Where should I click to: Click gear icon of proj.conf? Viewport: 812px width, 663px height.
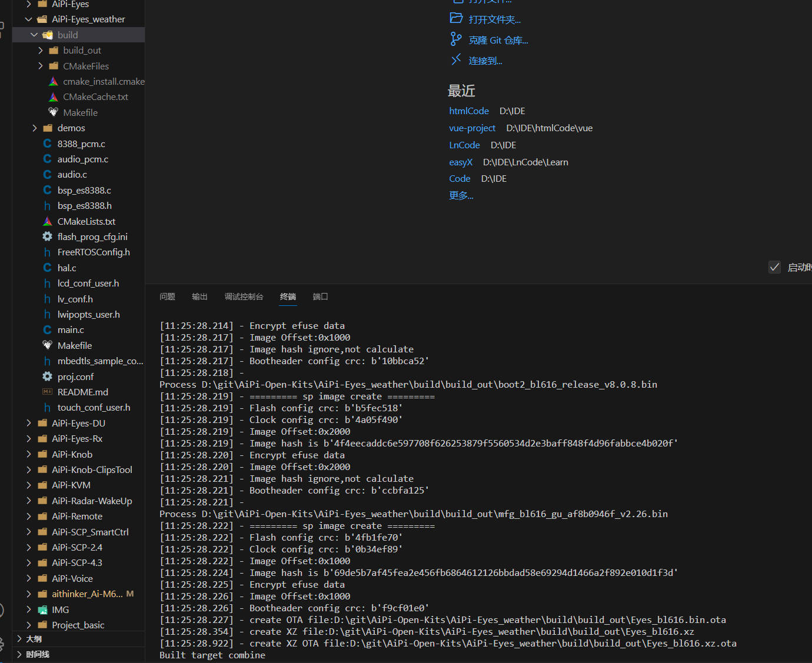(x=48, y=377)
